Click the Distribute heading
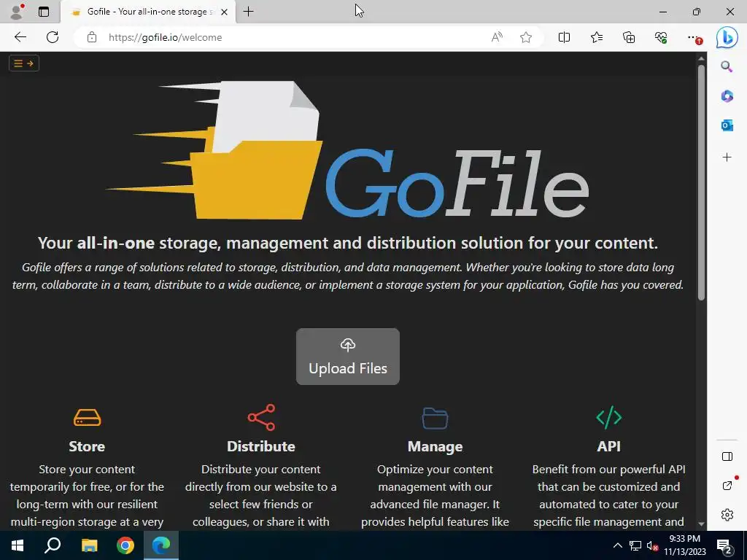This screenshot has width=747, height=560. pyautogui.click(x=261, y=447)
